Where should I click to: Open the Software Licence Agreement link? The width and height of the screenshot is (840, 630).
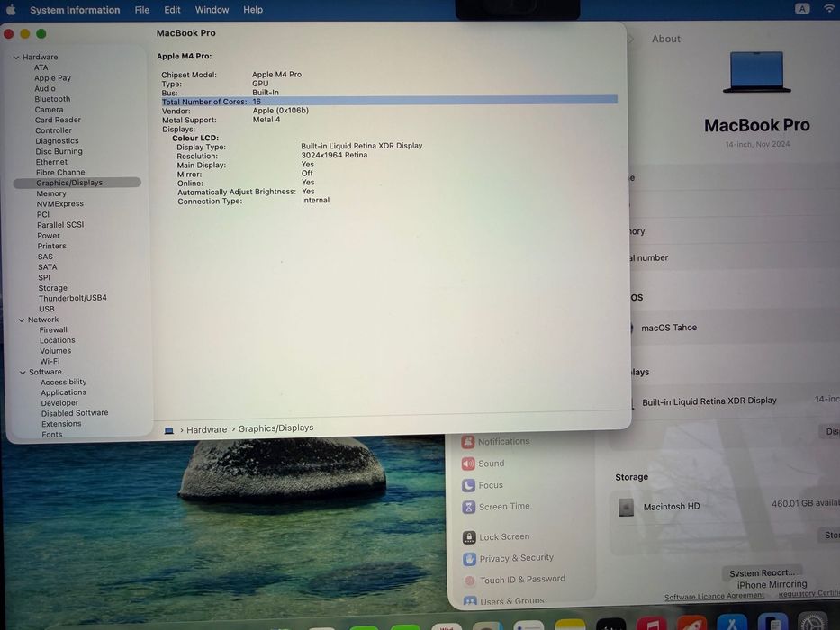point(714,596)
